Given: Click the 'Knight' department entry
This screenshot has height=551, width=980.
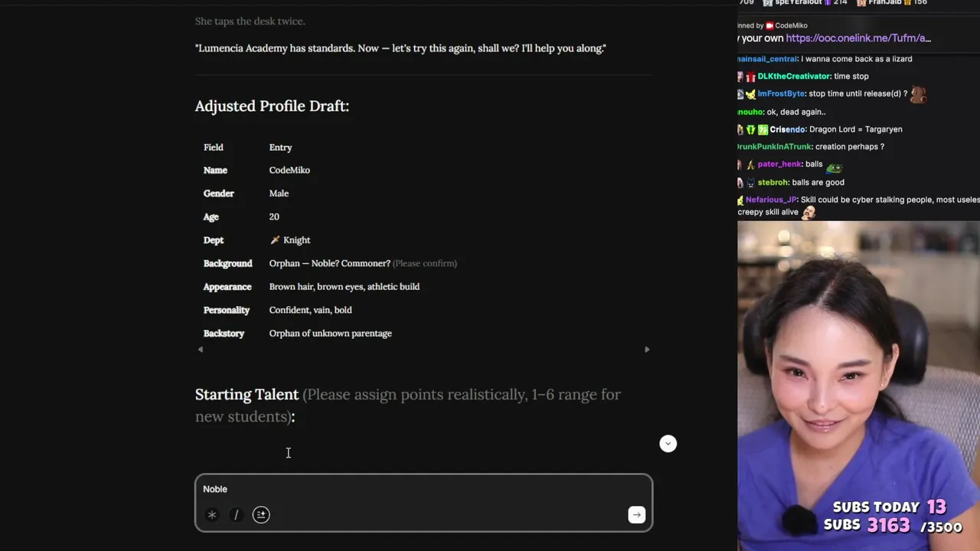Looking at the screenshot, I should [296, 240].
